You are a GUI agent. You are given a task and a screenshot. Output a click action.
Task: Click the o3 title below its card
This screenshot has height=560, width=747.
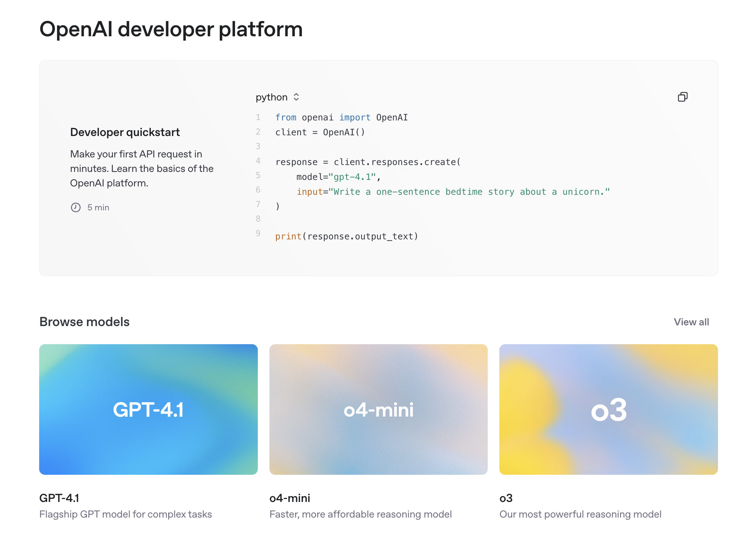tap(506, 498)
